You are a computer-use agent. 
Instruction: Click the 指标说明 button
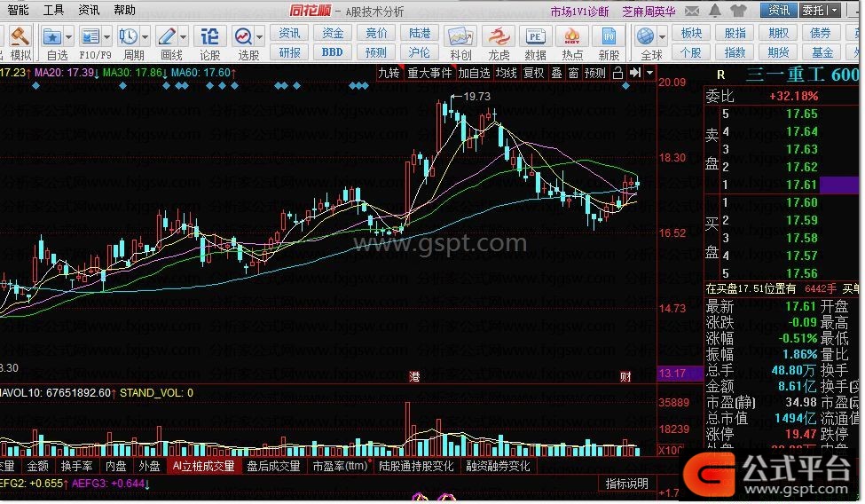click(626, 484)
